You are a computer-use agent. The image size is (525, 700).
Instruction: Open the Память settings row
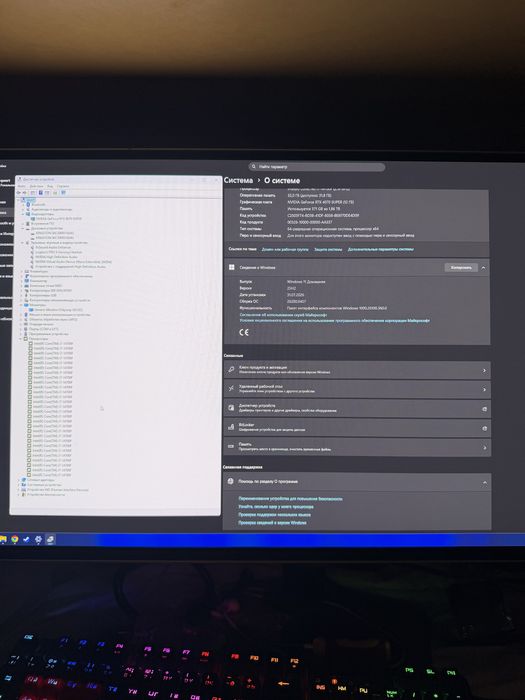pos(357,447)
